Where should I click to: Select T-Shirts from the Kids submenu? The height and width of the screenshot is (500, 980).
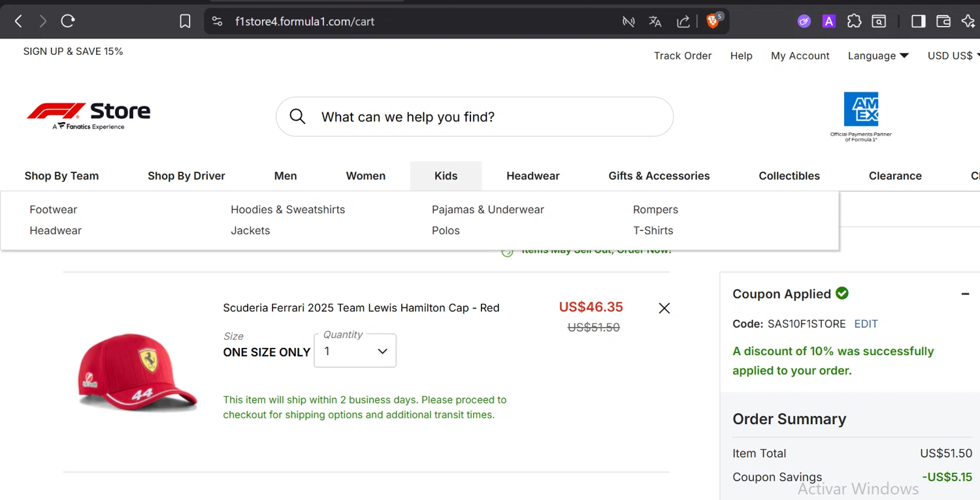pyautogui.click(x=653, y=230)
